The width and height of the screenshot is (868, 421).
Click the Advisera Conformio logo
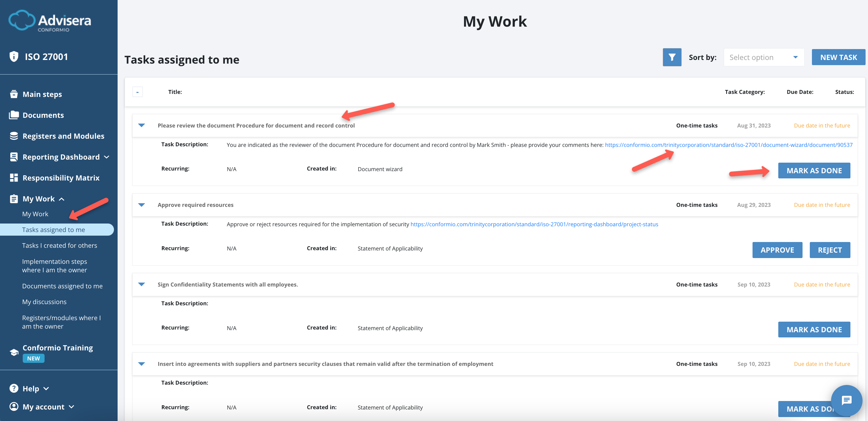tap(49, 21)
